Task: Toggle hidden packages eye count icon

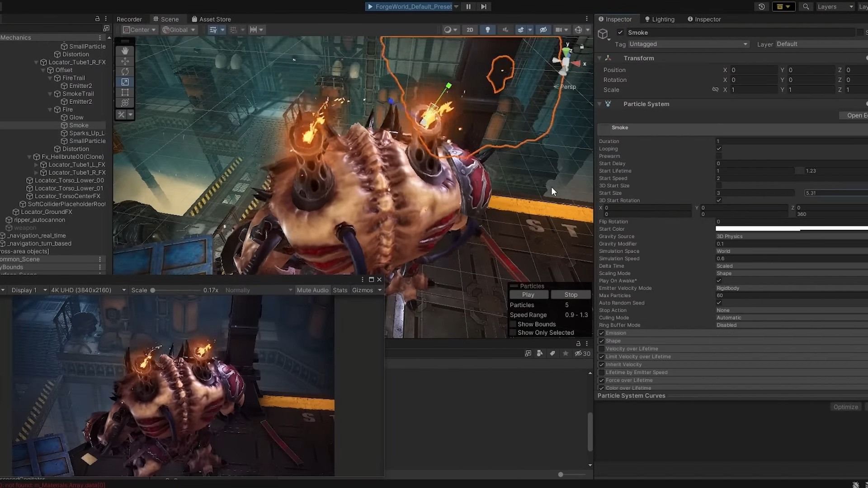Action: click(x=582, y=354)
